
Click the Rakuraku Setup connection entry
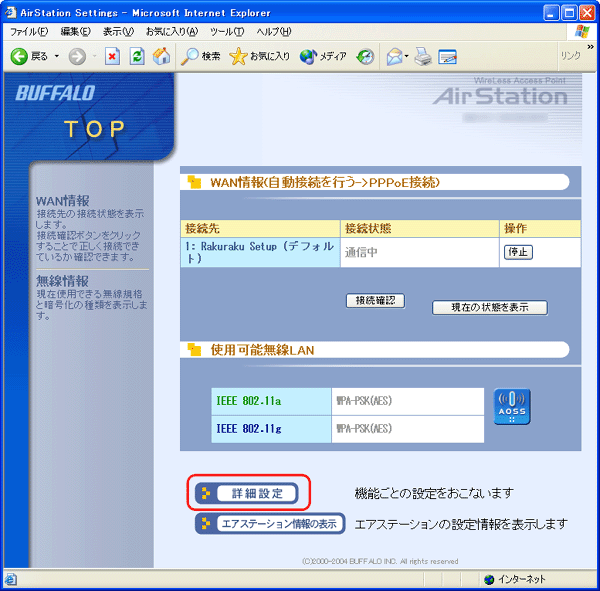click(x=260, y=252)
